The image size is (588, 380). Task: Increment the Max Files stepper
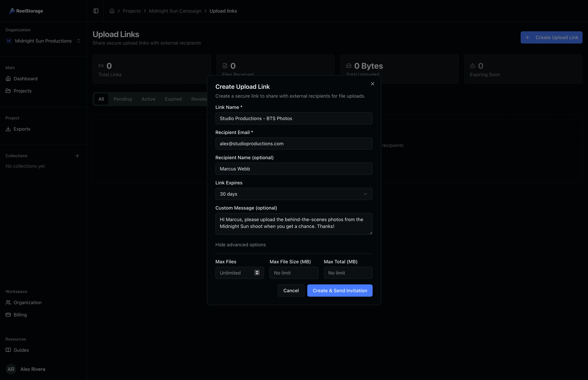click(257, 271)
